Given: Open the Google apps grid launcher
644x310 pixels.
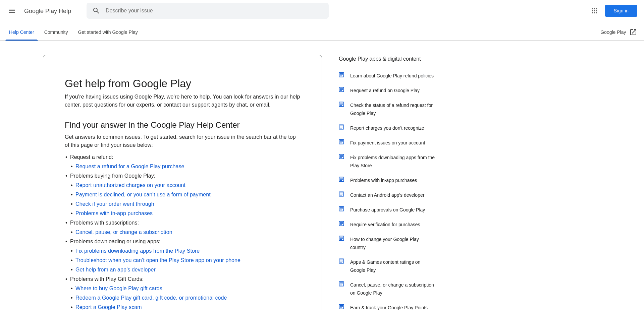Looking at the screenshot, I should [594, 11].
